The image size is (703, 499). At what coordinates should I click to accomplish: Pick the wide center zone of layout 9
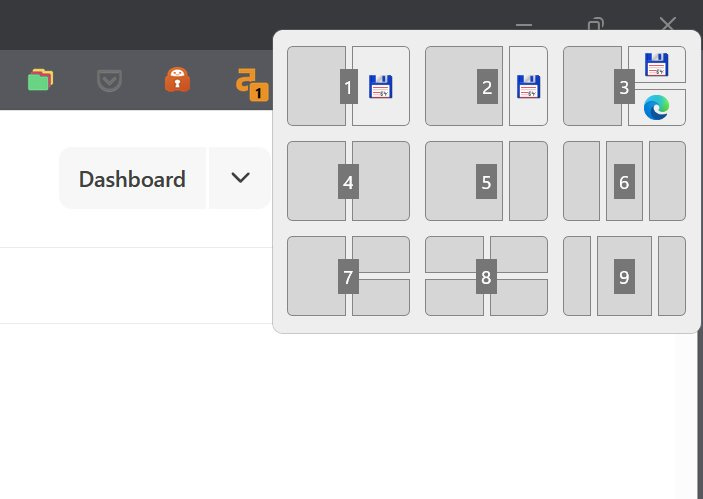[624, 276]
